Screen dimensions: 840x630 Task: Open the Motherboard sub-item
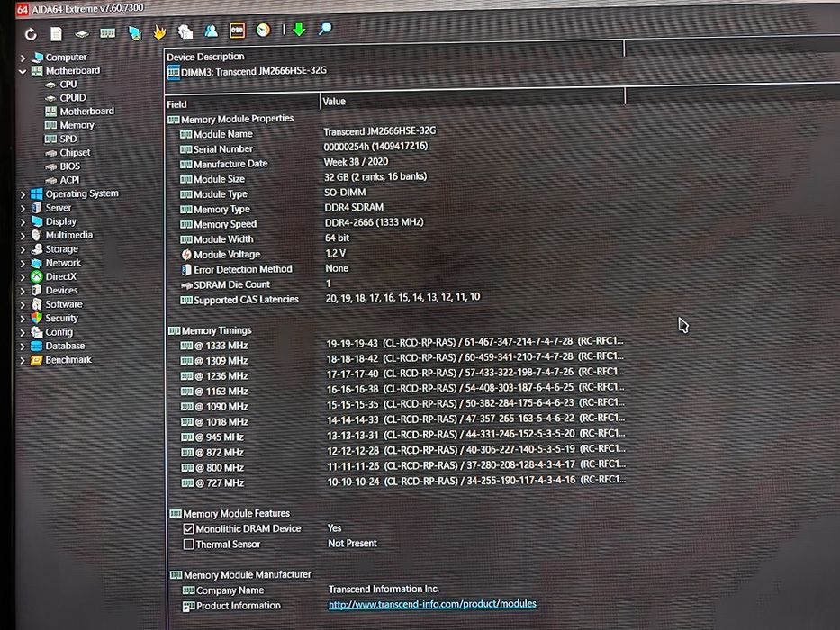pyautogui.click(x=80, y=112)
